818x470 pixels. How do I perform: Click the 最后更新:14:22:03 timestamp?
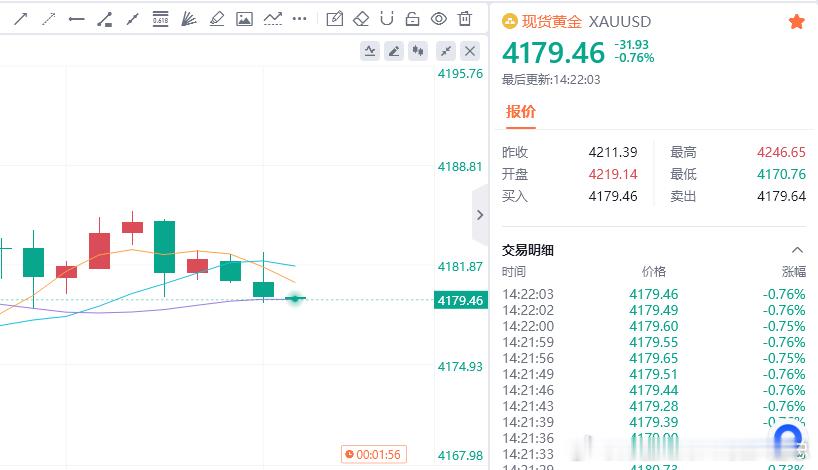[x=551, y=80]
